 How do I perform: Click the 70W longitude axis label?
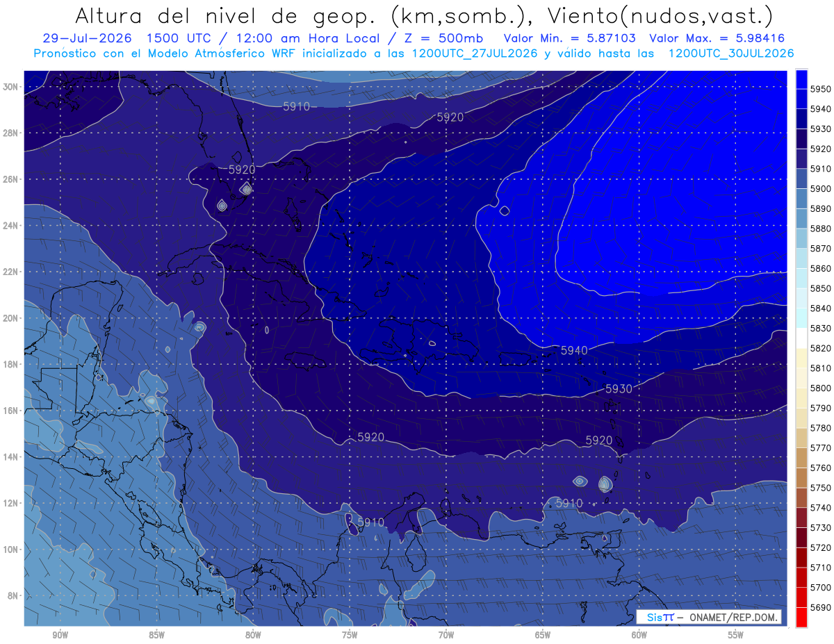[x=446, y=635]
